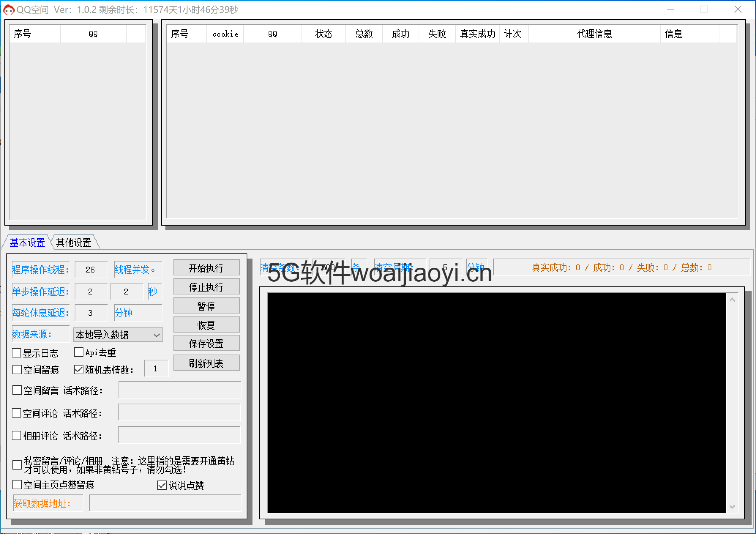Sort by the 状态 column header
The image size is (756, 534).
324,34
